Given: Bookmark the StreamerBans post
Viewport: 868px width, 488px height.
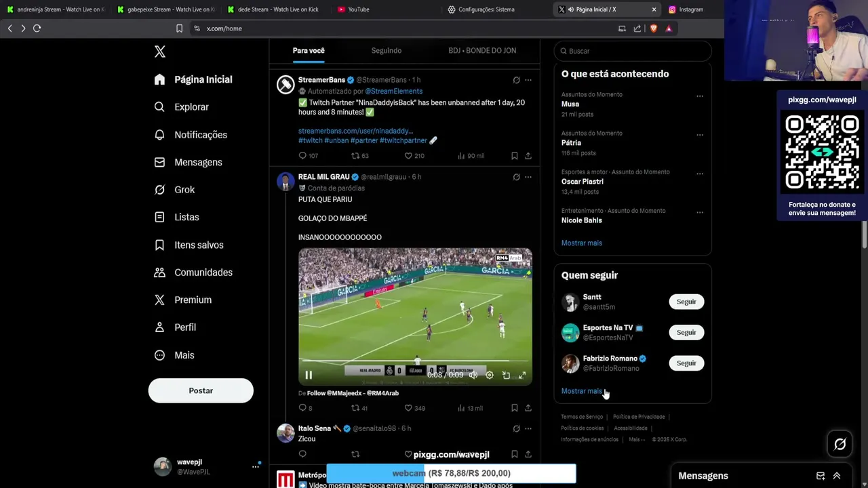Looking at the screenshot, I should [x=515, y=156].
